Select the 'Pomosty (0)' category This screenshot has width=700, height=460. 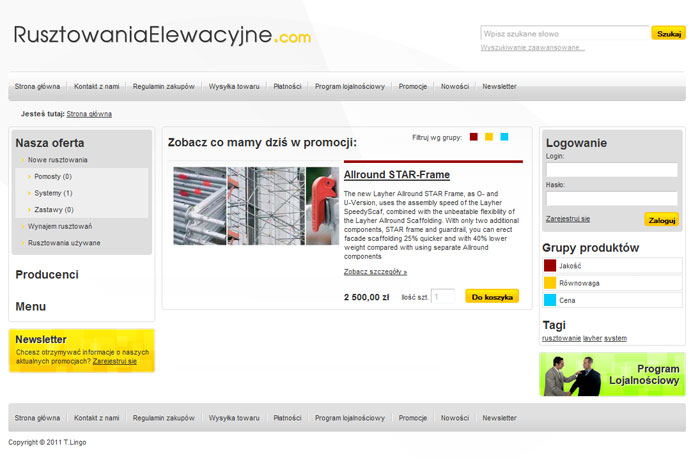[x=53, y=177]
